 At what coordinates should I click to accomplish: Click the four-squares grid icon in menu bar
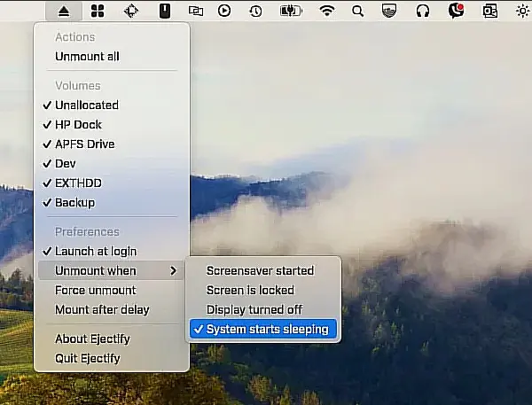[98, 11]
